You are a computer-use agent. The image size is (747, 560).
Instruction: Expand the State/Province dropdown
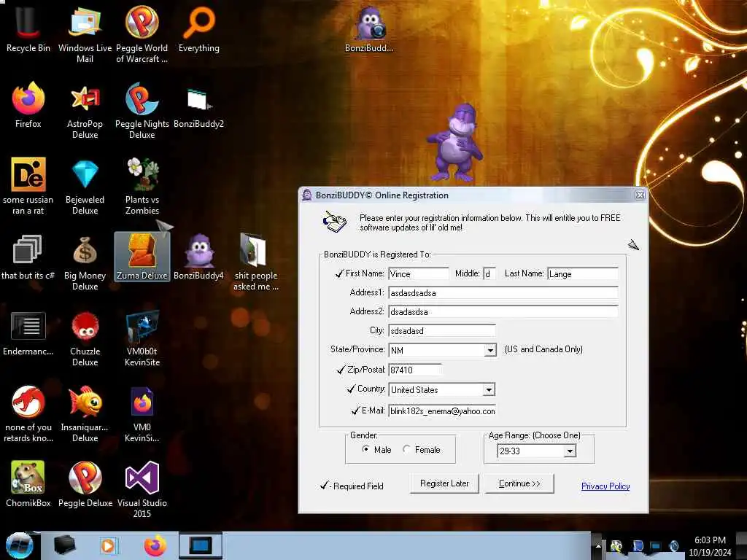pyautogui.click(x=489, y=351)
